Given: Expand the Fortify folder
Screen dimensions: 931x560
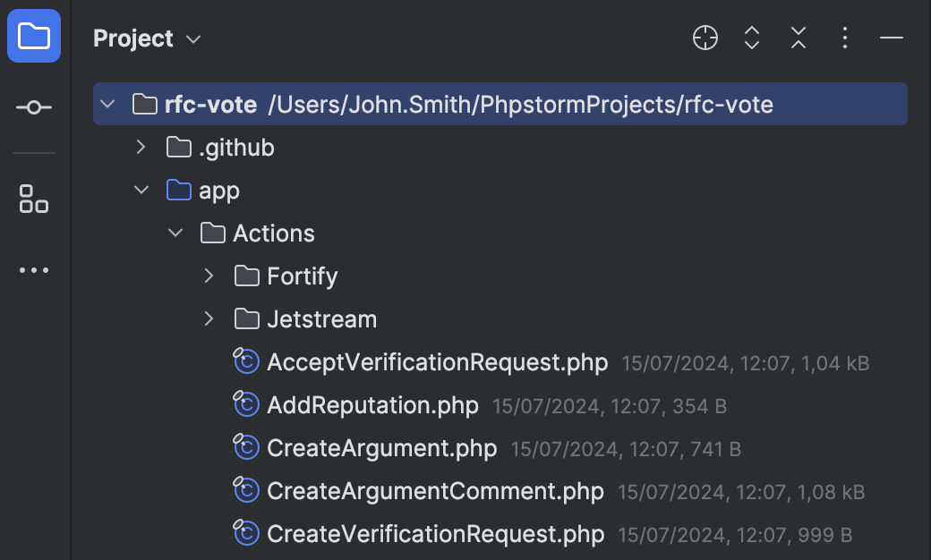Looking at the screenshot, I should click(209, 276).
